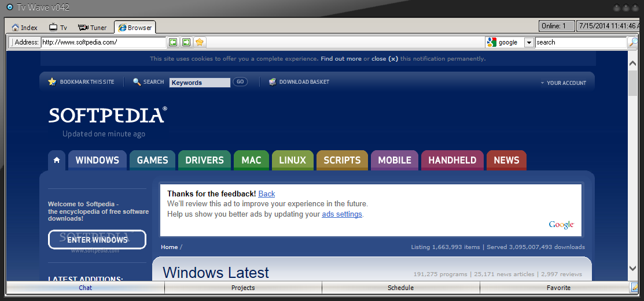This screenshot has height=301, width=644.
Task: Click the date and time display
Action: click(608, 26)
